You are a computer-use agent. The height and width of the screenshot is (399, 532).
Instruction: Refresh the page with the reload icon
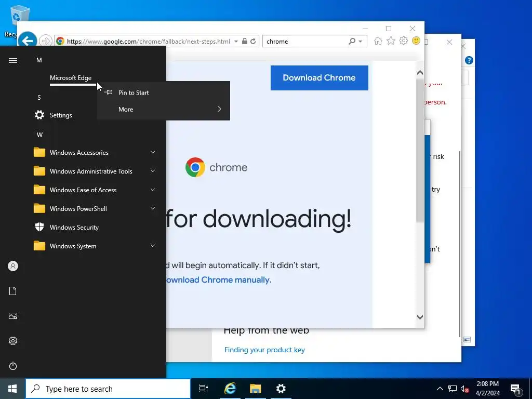253,42
